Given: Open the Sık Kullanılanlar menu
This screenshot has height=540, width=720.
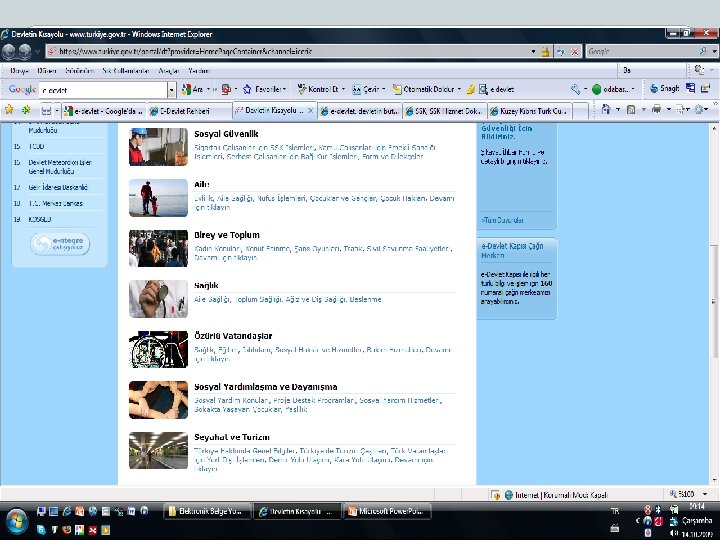Looking at the screenshot, I should [x=126, y=71].
